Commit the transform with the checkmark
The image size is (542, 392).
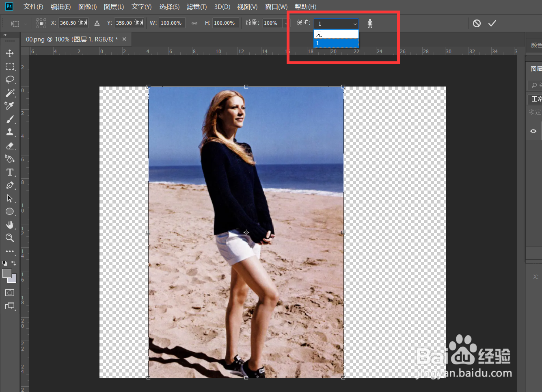click(492, 23)
